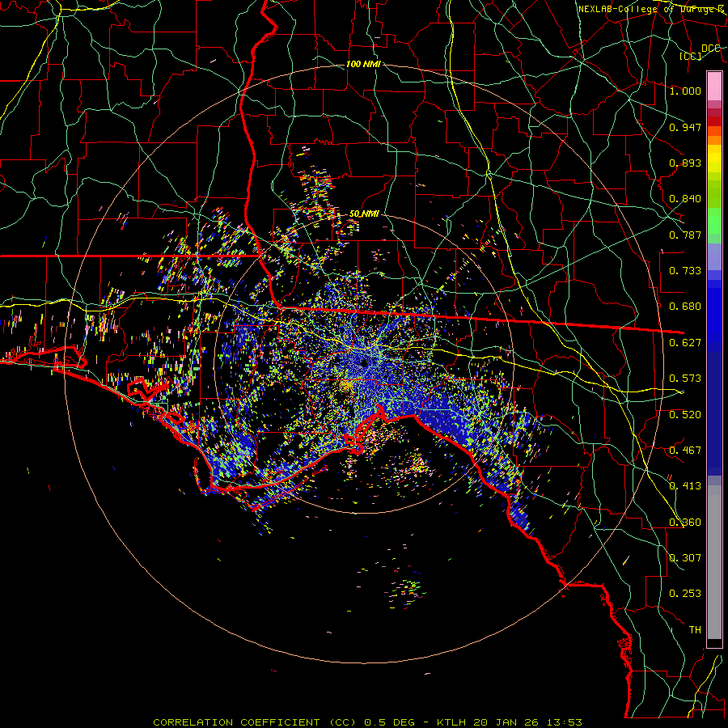This screenshot has width=728, height=728.
Task: Click the KTLH radar site center dot
Action: (363, 363)
